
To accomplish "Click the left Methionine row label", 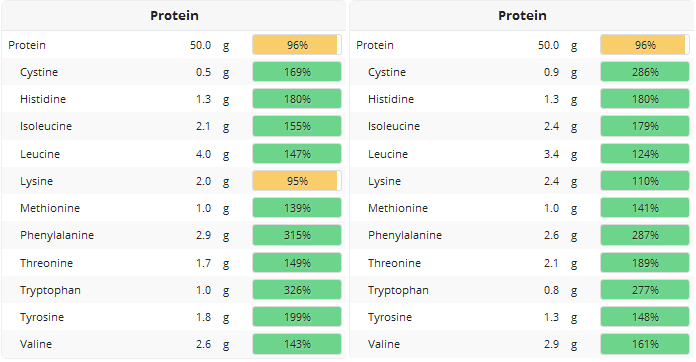I will [x=50, y=208].
